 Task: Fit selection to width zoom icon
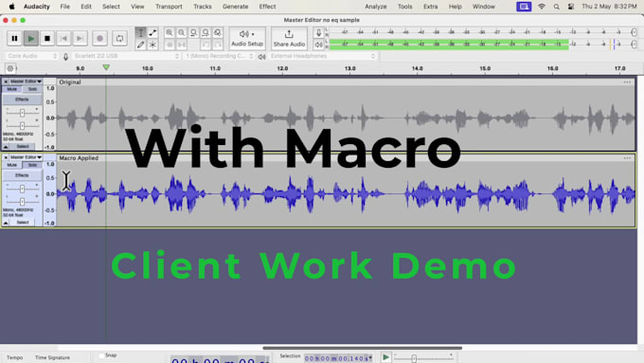coord(193,32)
